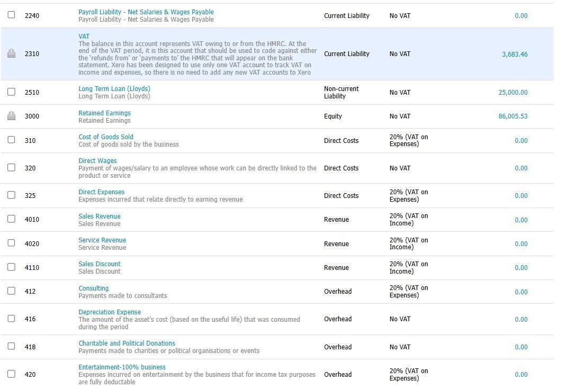This screenshot has height=389, width=588.
Task: Click the lock icon for VAT account 2310
Action: pos(12,53)
